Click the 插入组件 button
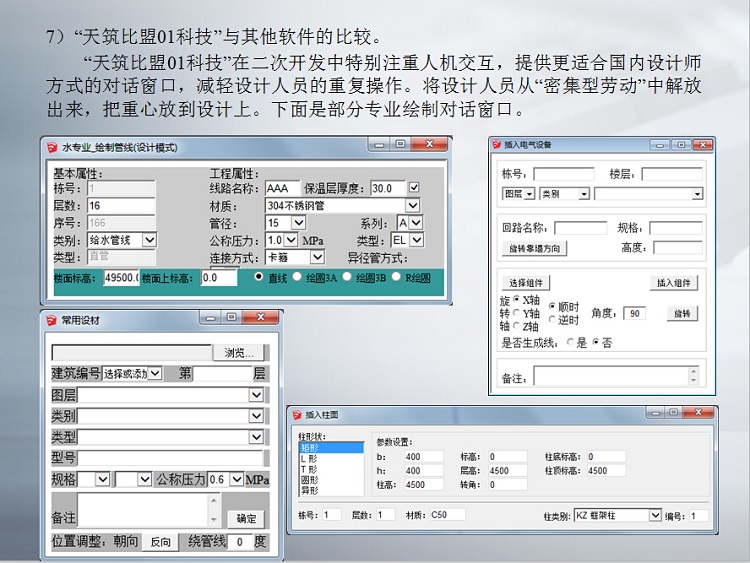Screen dimensions: 750x563 pyautogui.click(x=673, y=283)
